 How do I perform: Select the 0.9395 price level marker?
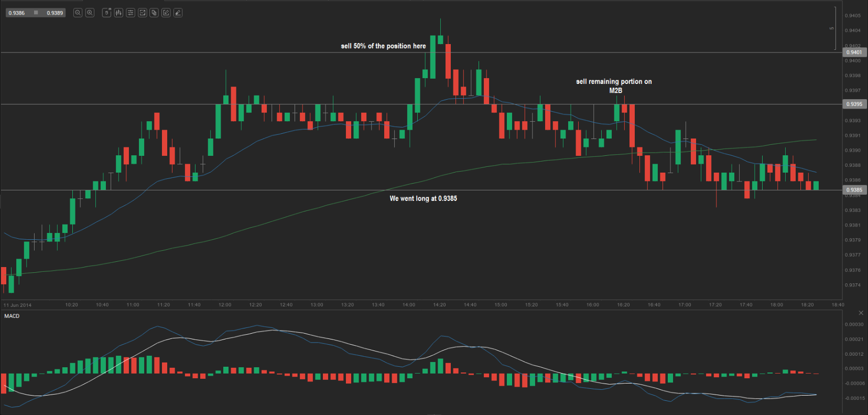pos(854,104)
